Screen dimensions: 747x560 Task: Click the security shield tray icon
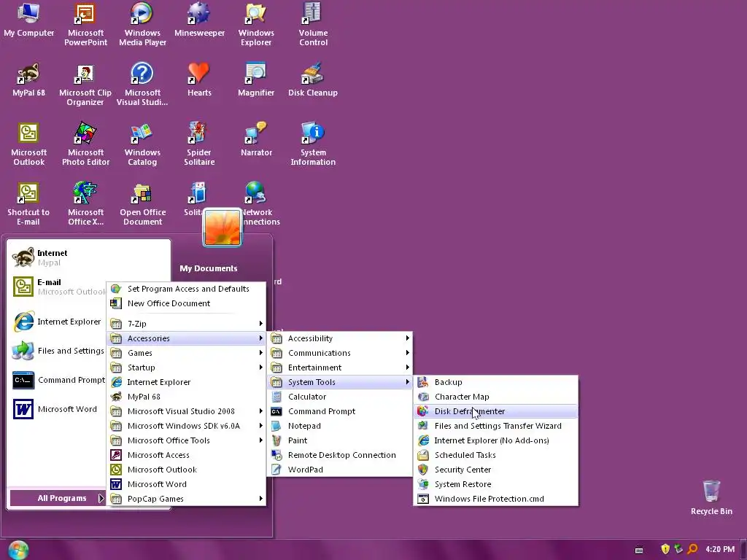click(665, 549)
